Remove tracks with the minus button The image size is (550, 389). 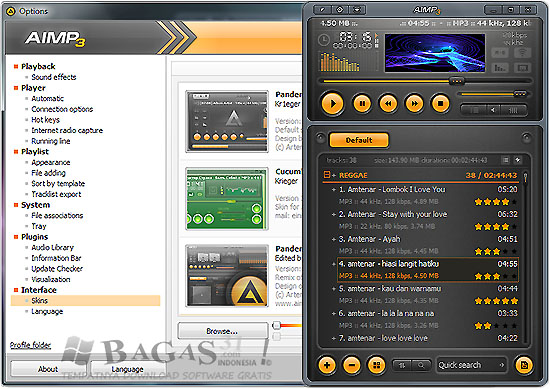tap(351, 365)
